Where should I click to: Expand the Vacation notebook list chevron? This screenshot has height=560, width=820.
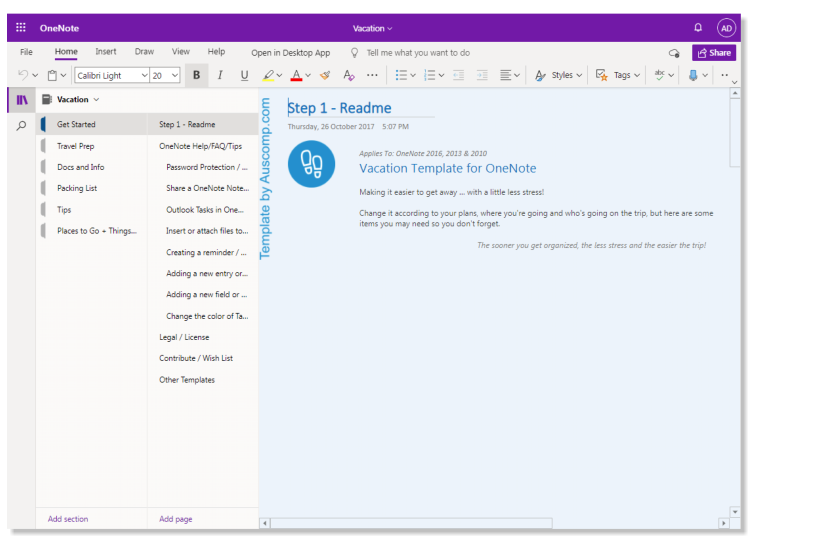(x=96, y=99)
